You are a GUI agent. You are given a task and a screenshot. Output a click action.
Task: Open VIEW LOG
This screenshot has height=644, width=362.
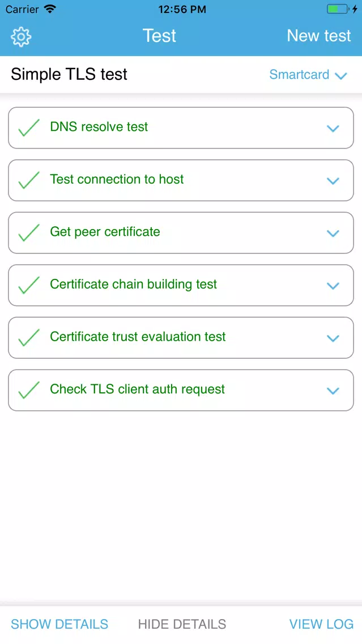321,624
